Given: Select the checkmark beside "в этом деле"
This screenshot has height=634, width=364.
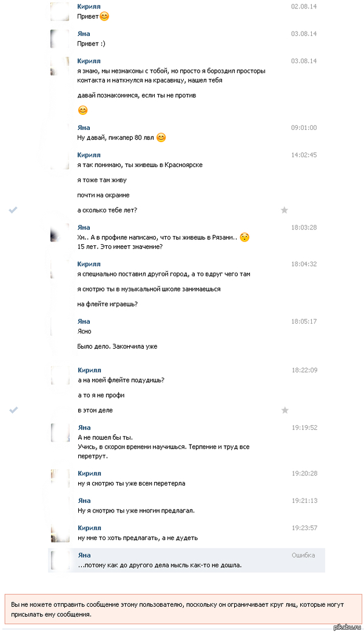Looking at the screenshot, I should [13, 410].
